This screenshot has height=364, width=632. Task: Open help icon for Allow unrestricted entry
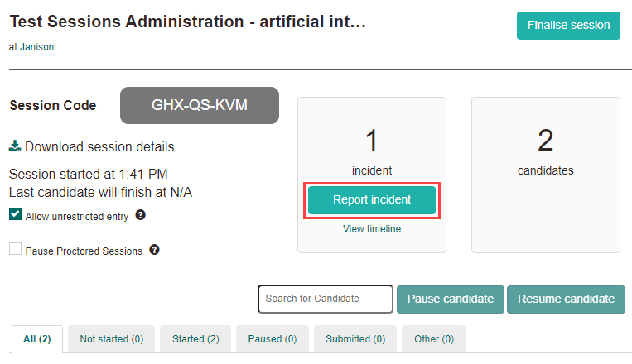point(140,215)
